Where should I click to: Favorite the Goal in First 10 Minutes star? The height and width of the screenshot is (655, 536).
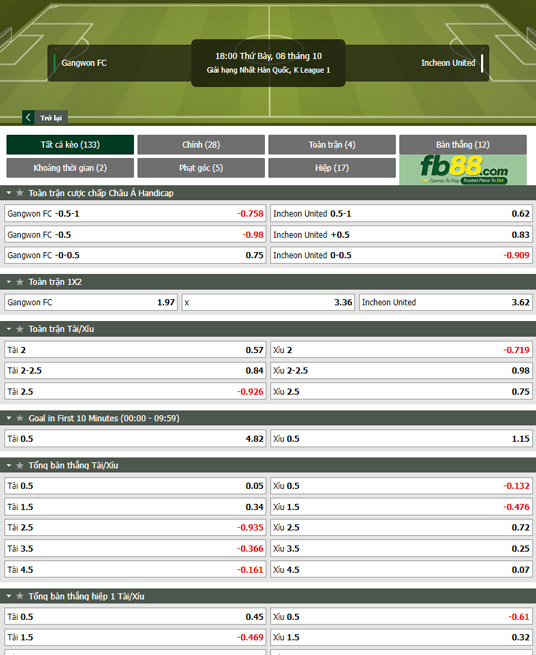coord(20,418)
